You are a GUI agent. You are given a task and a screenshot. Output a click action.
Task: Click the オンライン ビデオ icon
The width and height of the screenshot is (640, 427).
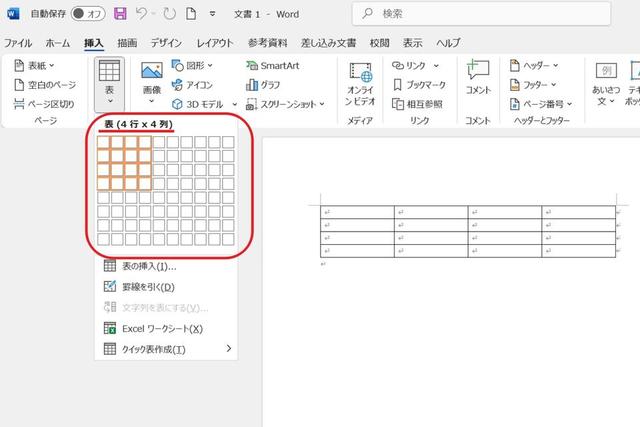[360, 73]
